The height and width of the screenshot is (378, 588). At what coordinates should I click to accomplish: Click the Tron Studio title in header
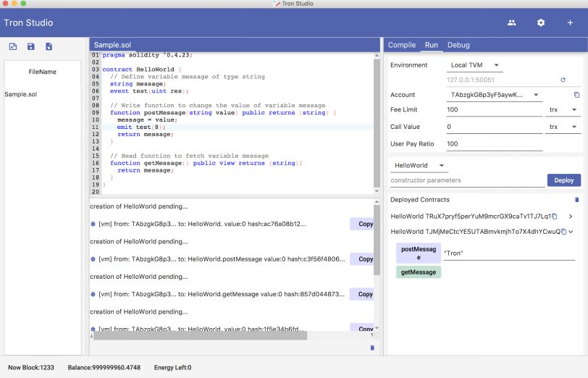pyautogui.click(x=28, y=22)
